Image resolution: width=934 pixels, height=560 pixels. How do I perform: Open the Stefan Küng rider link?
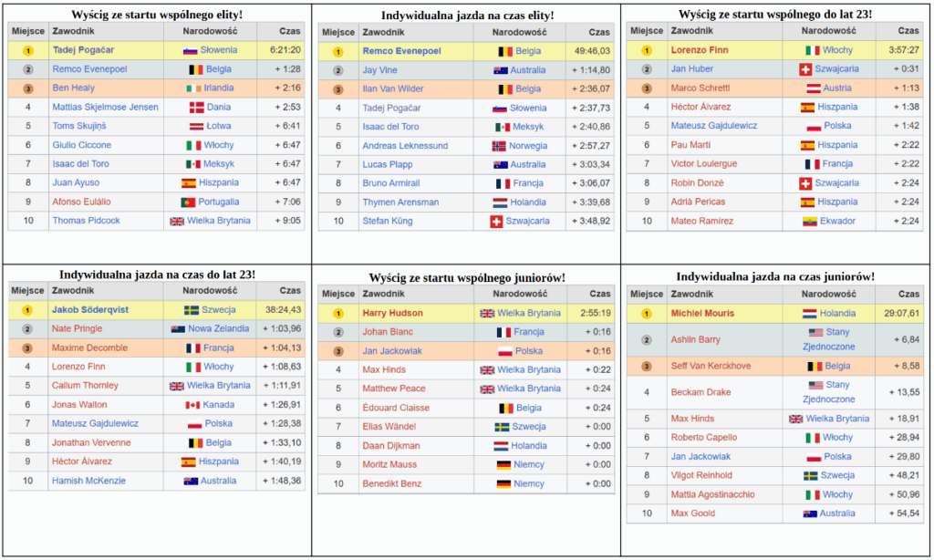[387, 222]
